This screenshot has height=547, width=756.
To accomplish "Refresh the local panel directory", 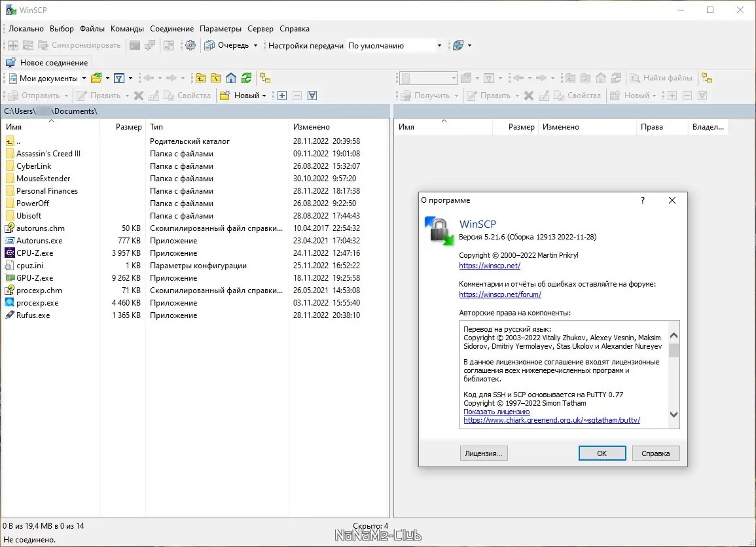I will [246, 79].
